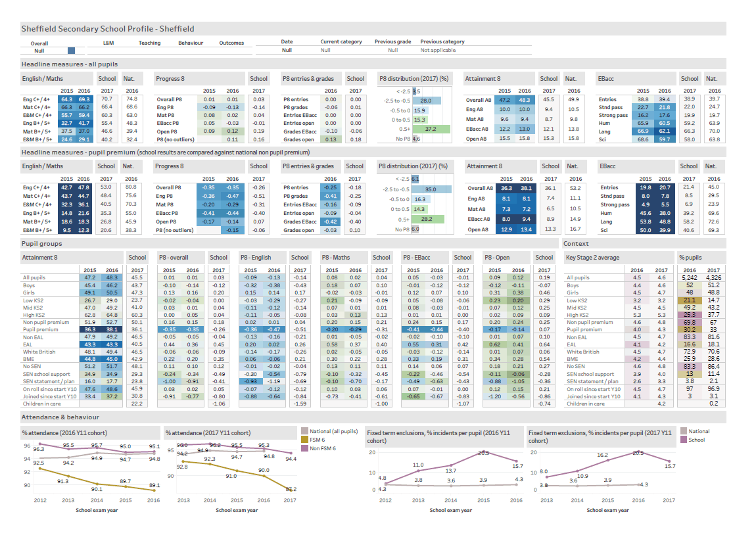Select the "Current category" header
The image size is (756, 535).
point(341,41)
